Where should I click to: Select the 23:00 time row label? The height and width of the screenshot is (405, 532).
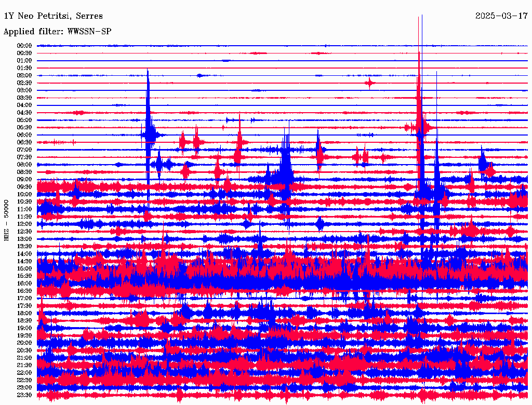point(24,388)
